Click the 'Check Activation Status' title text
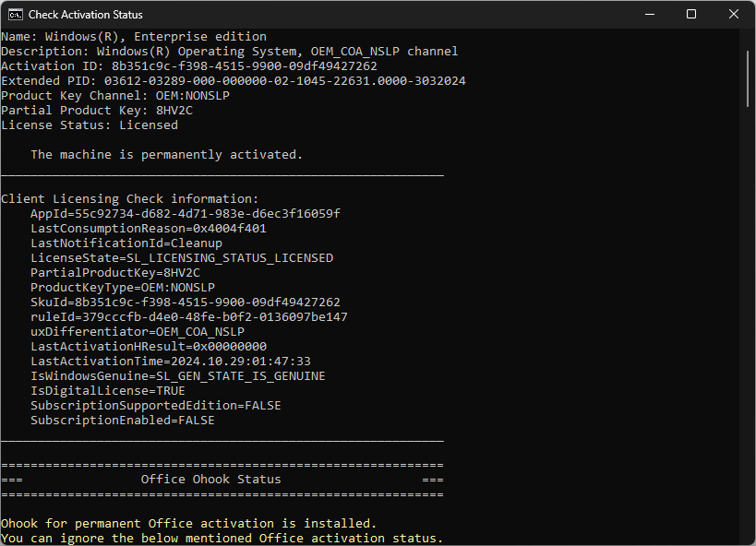756x546 pixels. click(85, 15)
